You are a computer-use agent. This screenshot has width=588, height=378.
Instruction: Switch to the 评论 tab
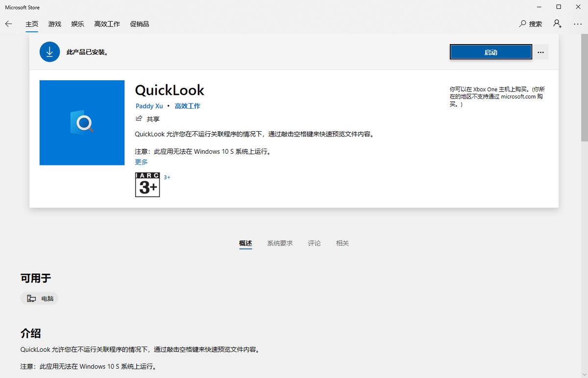(x=314, y=243)
